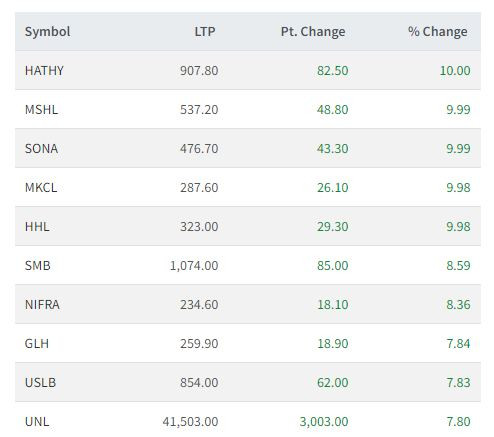The width and height of the screenshot is (494, 437).
Task: Click NIFRA's percent change 8.36
Action: click(x=458, y=304)
